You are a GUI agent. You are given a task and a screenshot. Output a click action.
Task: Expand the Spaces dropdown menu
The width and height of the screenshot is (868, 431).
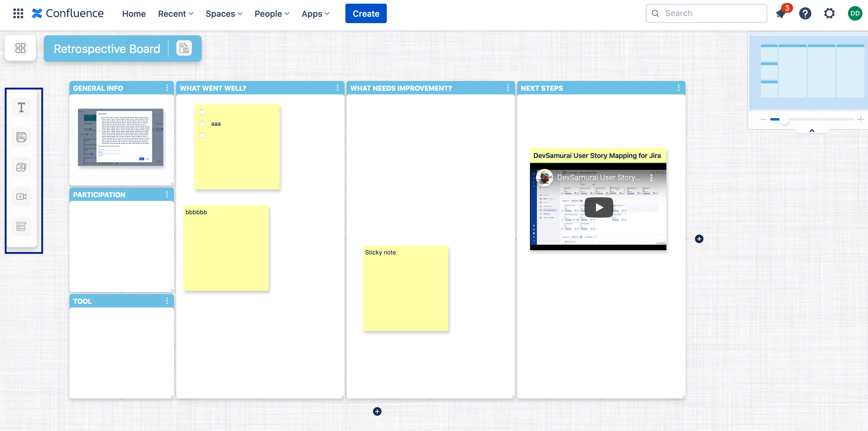point(224,14)
